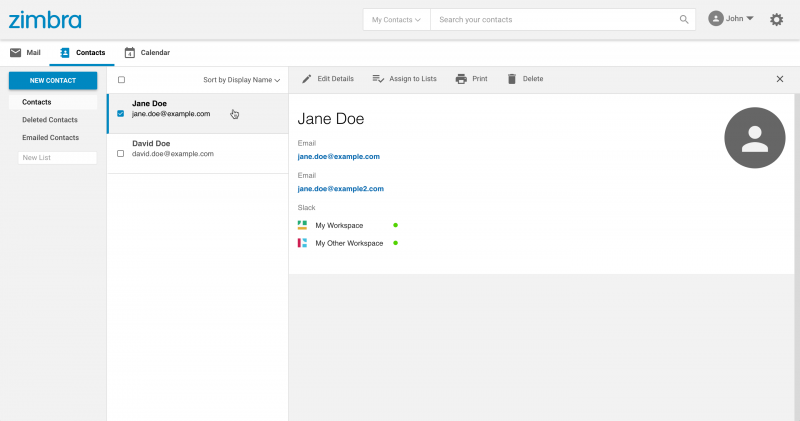Click John's user avatar icon
Viewport: 800px width, 421px height.
click(716, 18)
